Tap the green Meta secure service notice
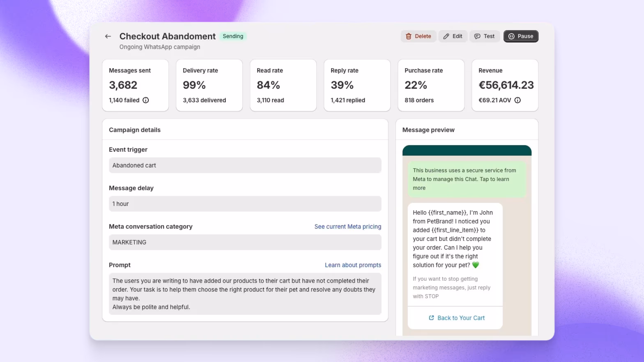This screenshot has height=362, width=644. (x=467, y=179)
